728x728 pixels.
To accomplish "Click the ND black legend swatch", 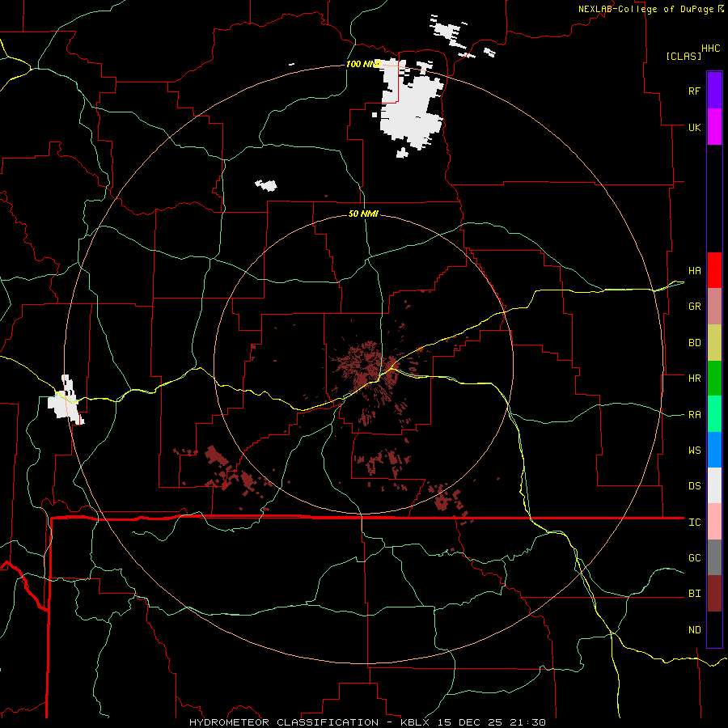I will 714,629.
